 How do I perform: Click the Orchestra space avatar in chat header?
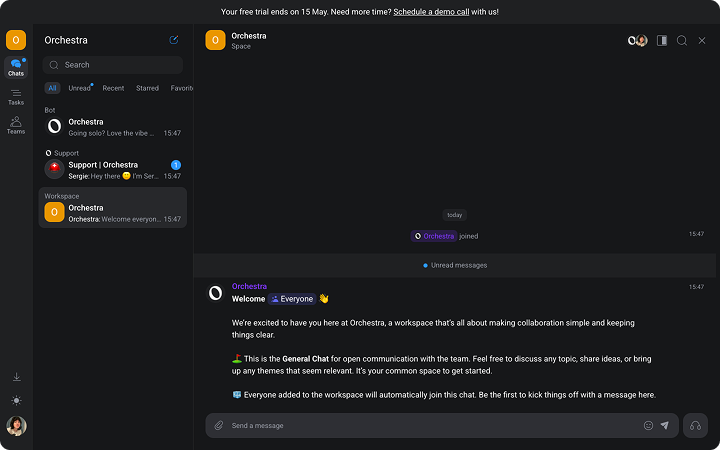point(215,40)
